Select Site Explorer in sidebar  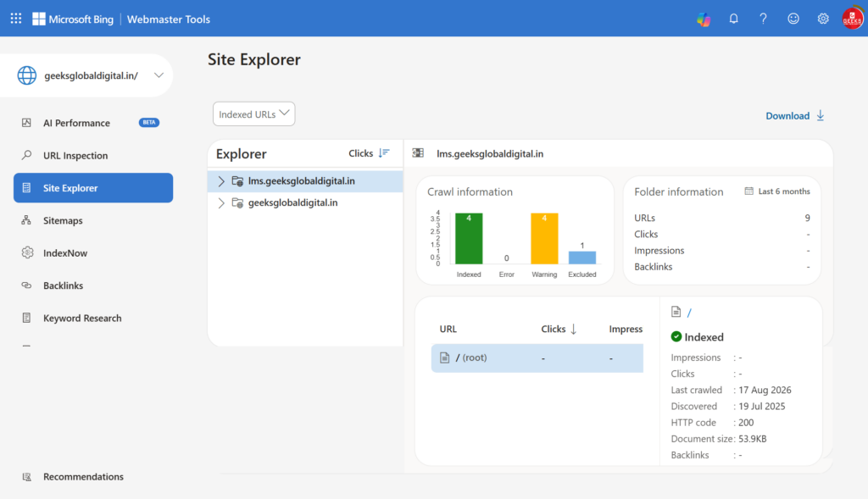coord(93,187)
